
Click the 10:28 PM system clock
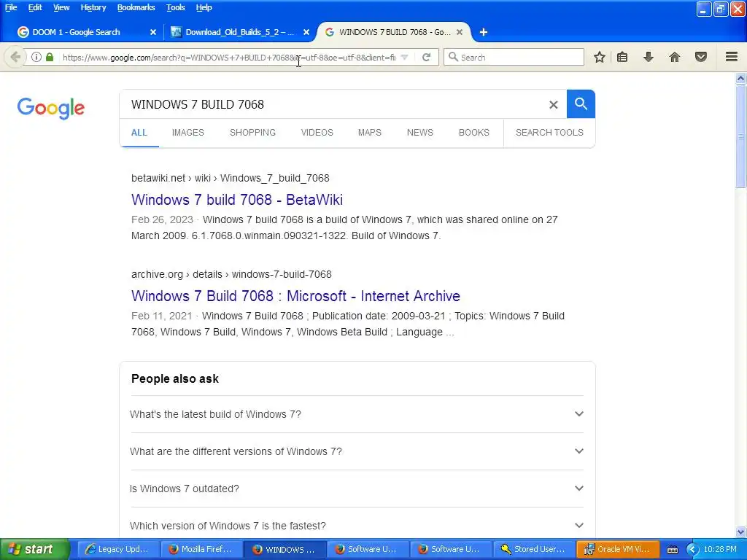coord(720,549)
